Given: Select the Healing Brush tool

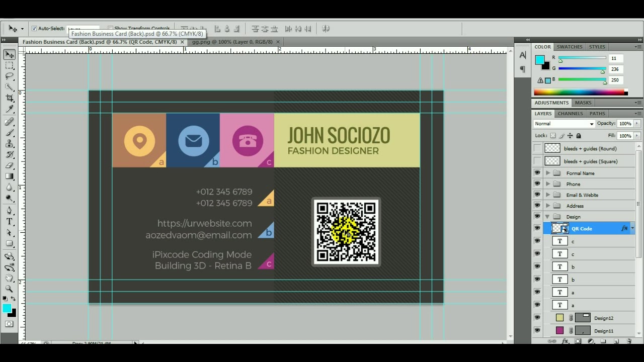Looking at the screenshot, I should click(x=10, y=122).
